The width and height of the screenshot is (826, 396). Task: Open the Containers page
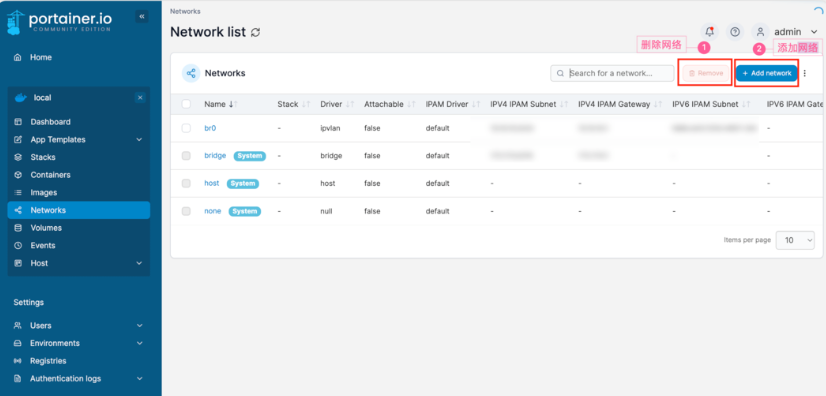(x=50, y=175)
